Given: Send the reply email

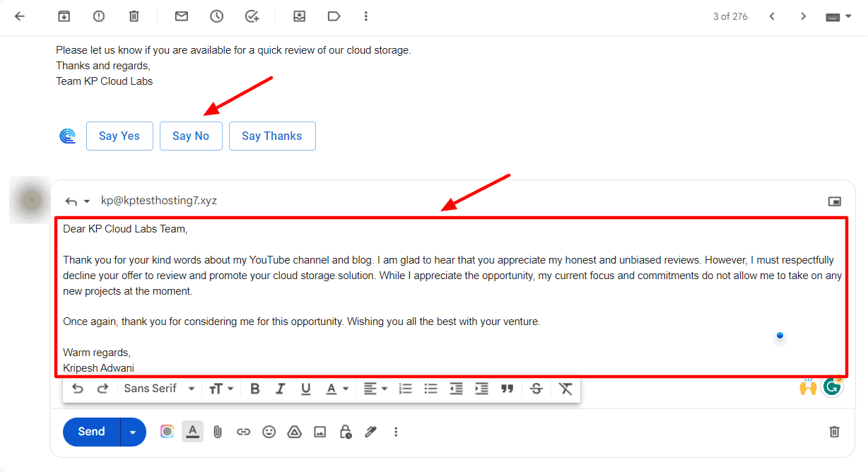Looking at the screenshot, I should [x=91, y=432].
